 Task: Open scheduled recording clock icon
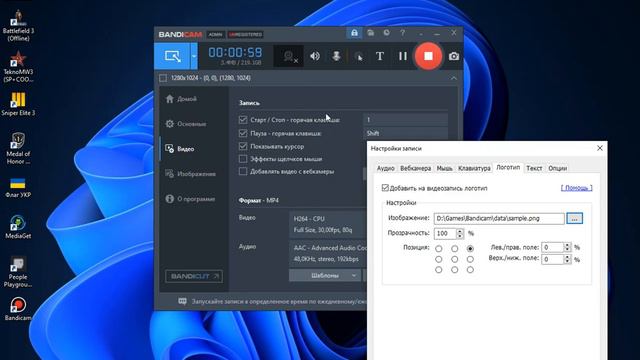click(386, 33)
